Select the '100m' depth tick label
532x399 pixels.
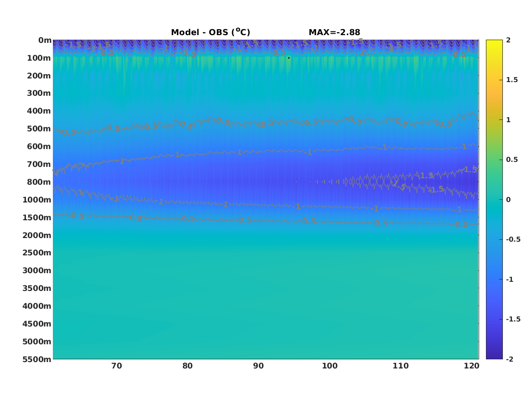[x=39, y=58]
